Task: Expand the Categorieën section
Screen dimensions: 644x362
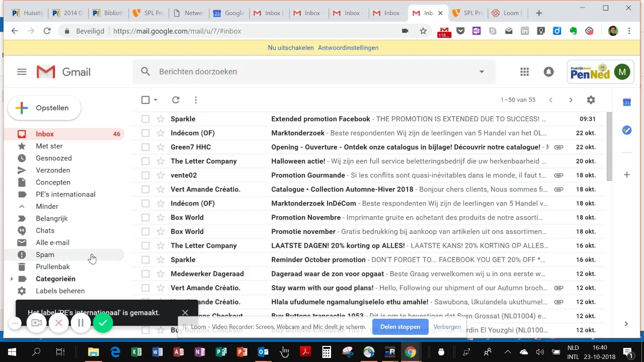Action: coord(12,279)
